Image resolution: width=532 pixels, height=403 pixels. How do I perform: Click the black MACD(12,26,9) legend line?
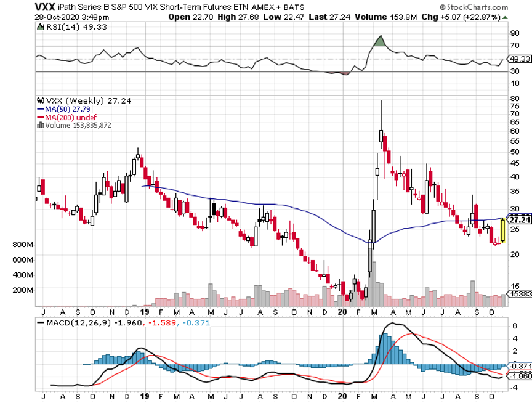point(42,322)
